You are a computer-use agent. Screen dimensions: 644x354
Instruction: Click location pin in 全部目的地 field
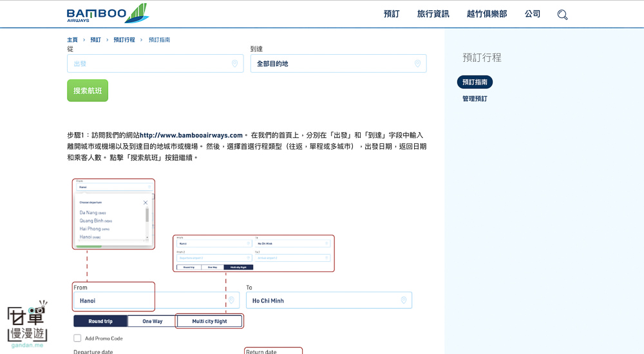coord(417,63)
